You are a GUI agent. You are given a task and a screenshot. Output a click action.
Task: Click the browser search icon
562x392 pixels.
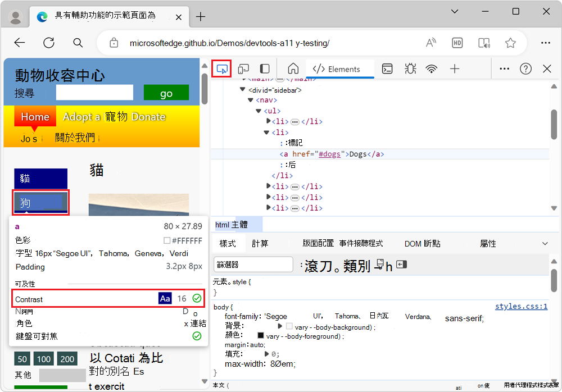coord(78,43)
